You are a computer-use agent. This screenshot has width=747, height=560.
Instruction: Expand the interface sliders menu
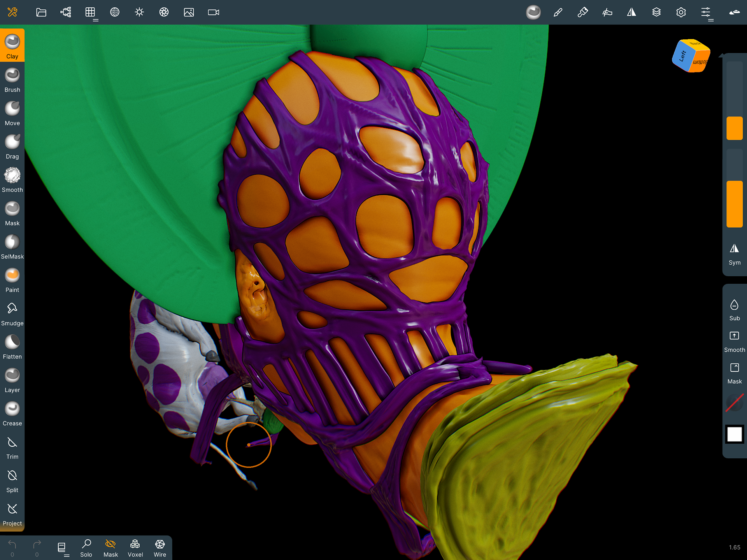click(x=706, y=12)
